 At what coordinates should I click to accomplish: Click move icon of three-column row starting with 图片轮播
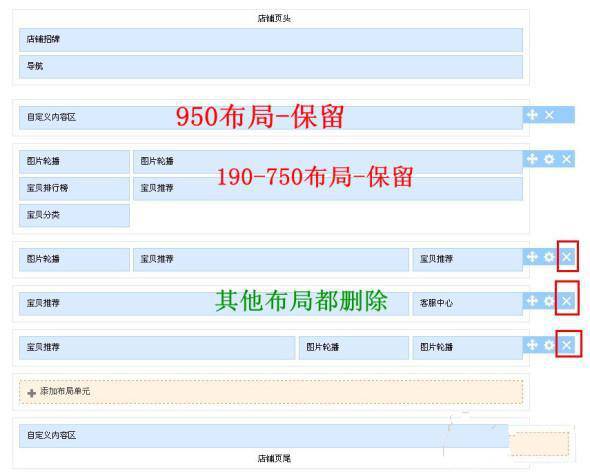[532, 257]
